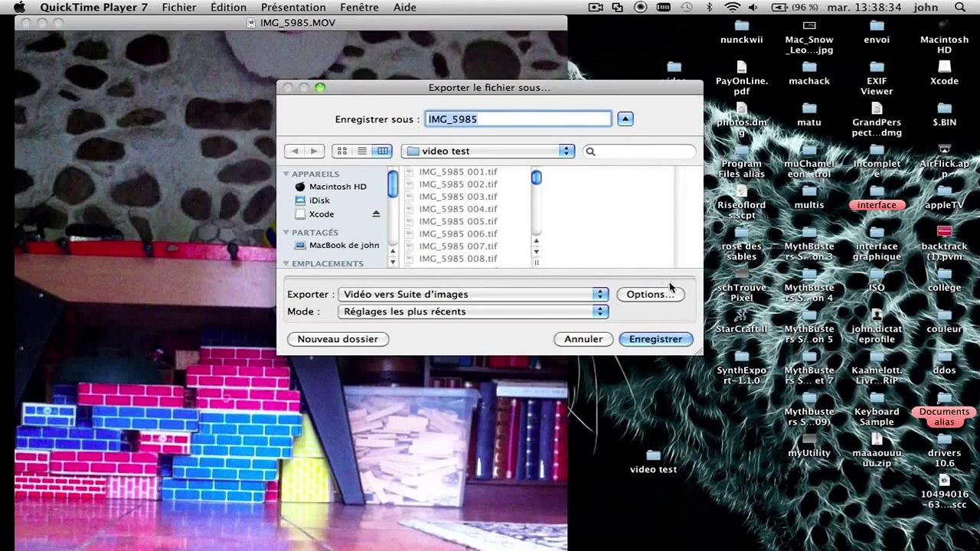Image resolution: width=980 pixels, height=551 pixels.
Task: Collapse the APPAREILS sidebar section
Action: click(x=286, y=174)
